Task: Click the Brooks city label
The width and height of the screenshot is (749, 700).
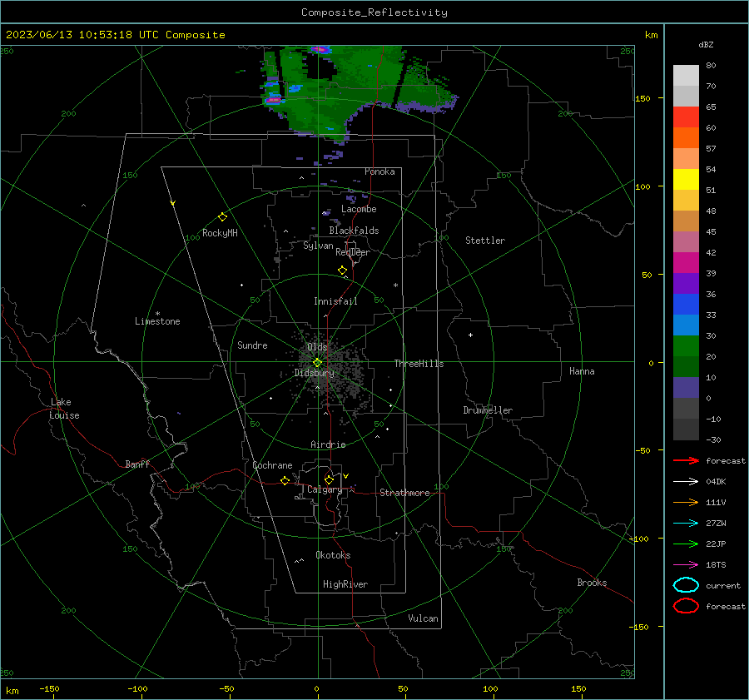Action: click(592, 583)
